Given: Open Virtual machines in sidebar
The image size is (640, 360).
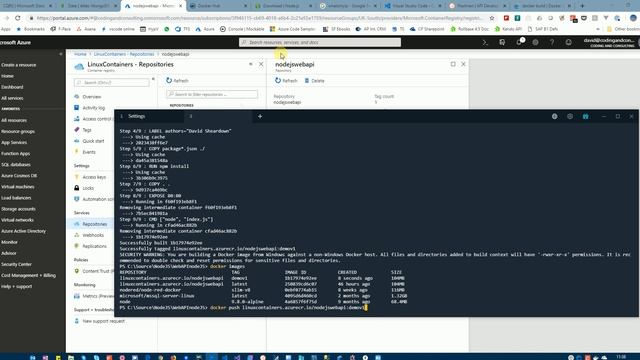Looking at the screenshot, I should (18, 187).
